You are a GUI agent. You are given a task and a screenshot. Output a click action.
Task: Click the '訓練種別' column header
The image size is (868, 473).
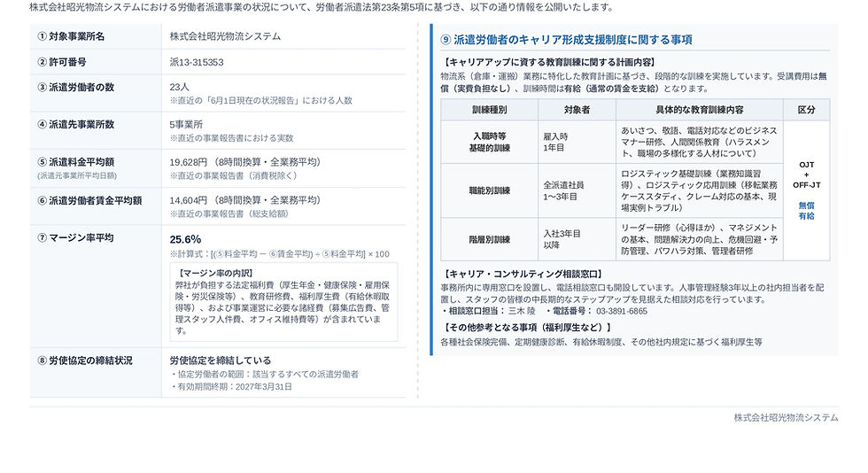(x=489, y=110)
